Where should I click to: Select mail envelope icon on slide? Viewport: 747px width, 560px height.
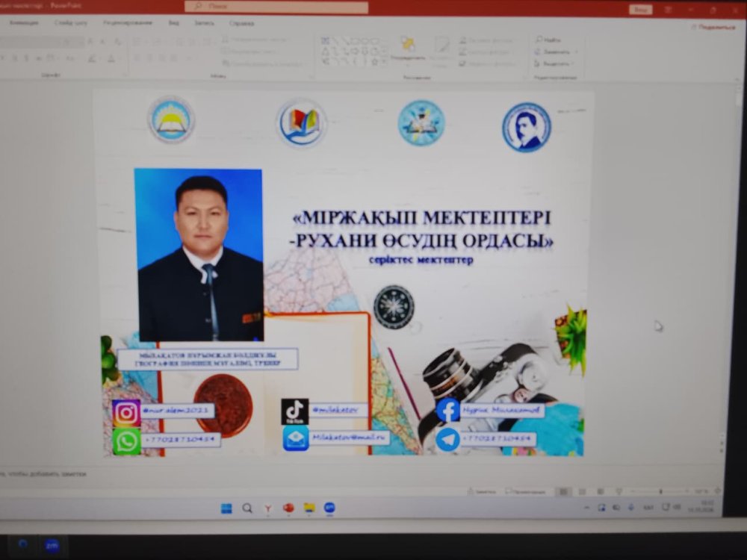(x=296, y=438)
